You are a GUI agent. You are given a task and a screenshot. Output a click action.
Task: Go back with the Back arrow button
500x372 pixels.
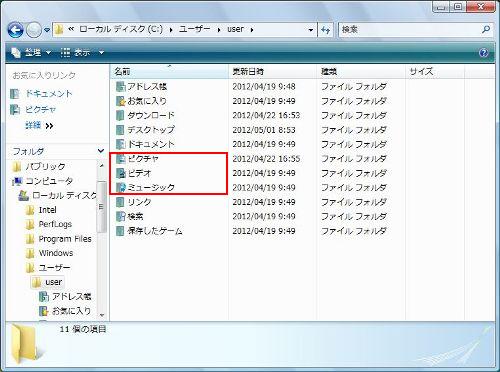tap(15, 30)
